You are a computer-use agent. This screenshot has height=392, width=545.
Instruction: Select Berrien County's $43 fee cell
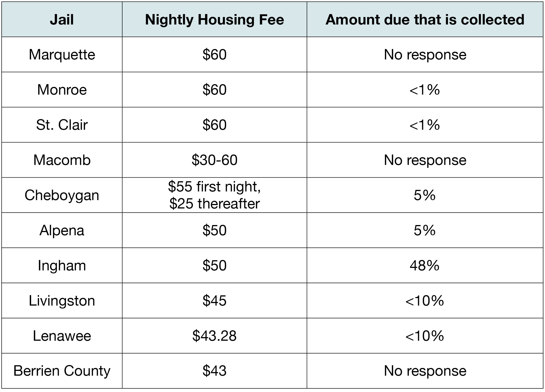click(214, 371)
